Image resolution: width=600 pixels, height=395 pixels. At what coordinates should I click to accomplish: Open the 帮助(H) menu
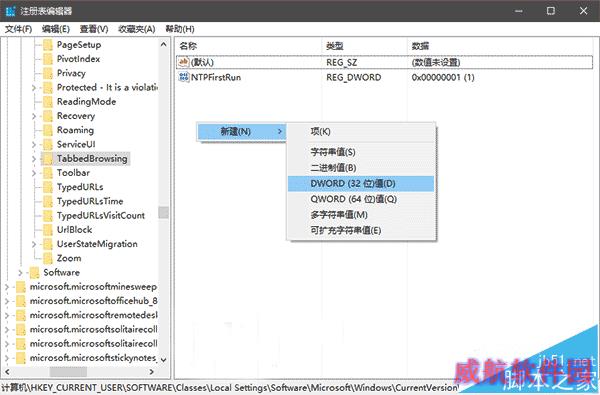tap(180, 29)
